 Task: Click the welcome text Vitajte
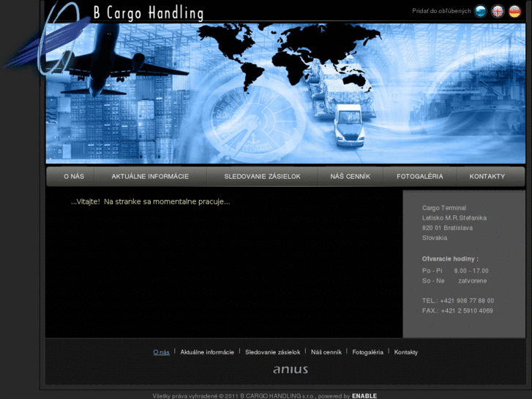pyautogui.click(x=150, y=202)
